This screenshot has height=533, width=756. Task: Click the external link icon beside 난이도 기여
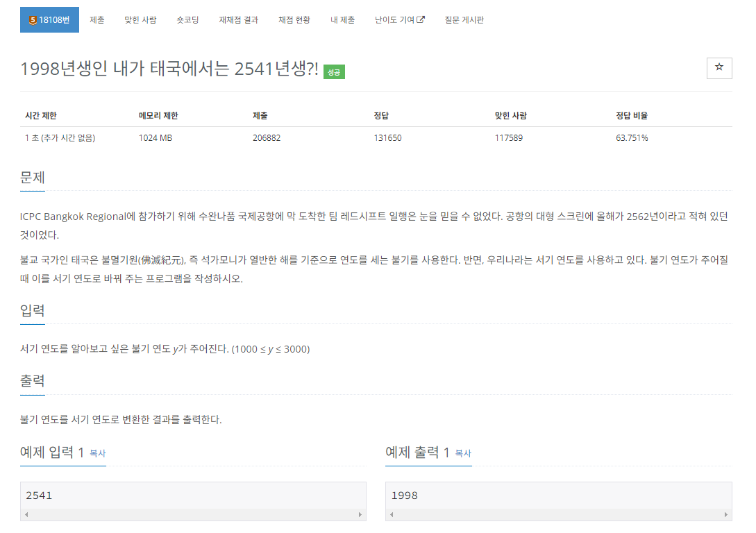[x=421, y=19]
